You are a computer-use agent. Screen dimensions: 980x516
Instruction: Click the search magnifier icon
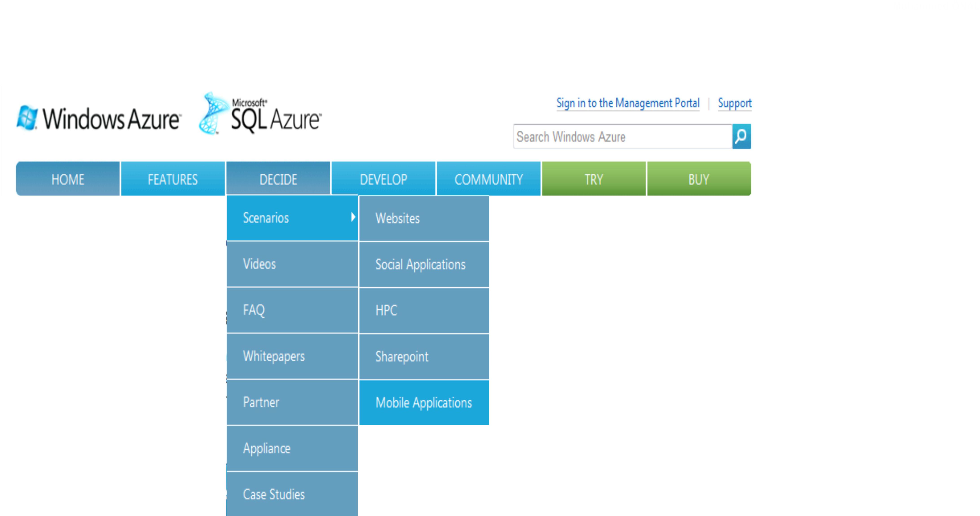741,136
